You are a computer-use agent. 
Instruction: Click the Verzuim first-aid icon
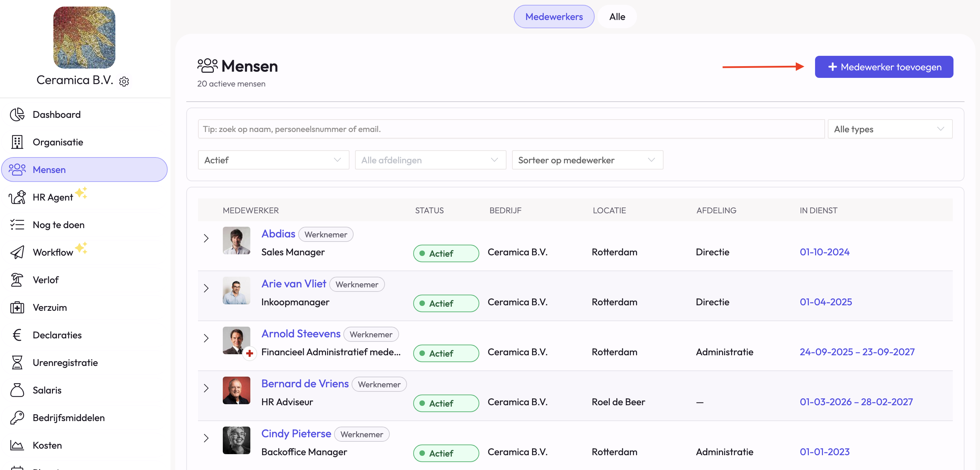(x=17, y=307)
